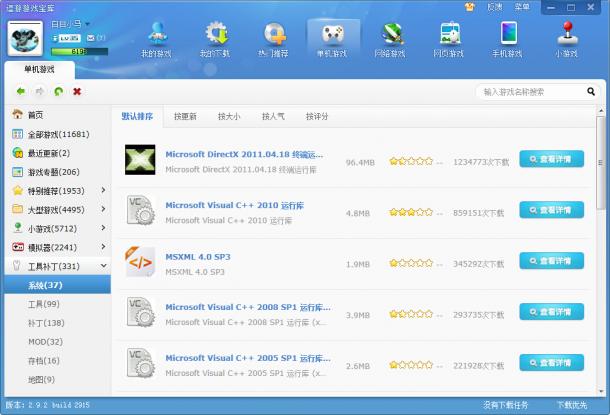Open the mail message icon
Screen dimensions: 610x415
91,38
